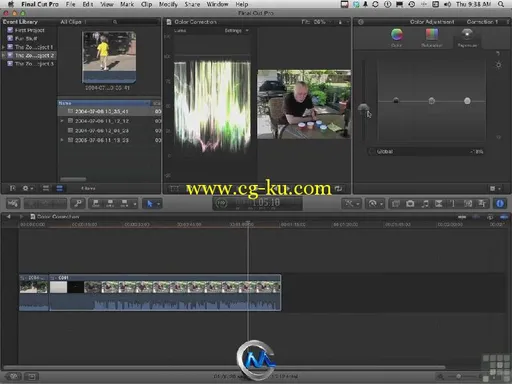Open the Saturation tab in Color Adjustment
Image resolution: width=512 pixels, height=384 pixels.
pos(432,37)
